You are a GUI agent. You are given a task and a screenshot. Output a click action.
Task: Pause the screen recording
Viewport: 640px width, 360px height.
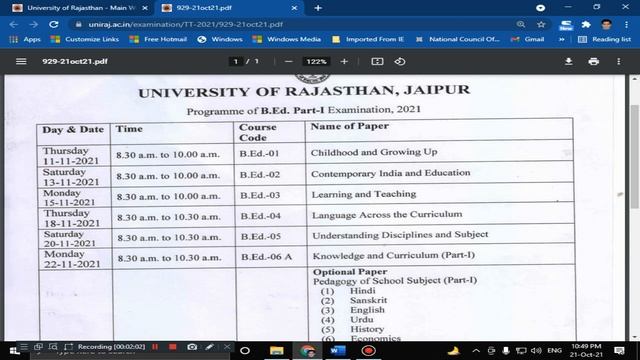pyautogui.click(x=155, y=347)
